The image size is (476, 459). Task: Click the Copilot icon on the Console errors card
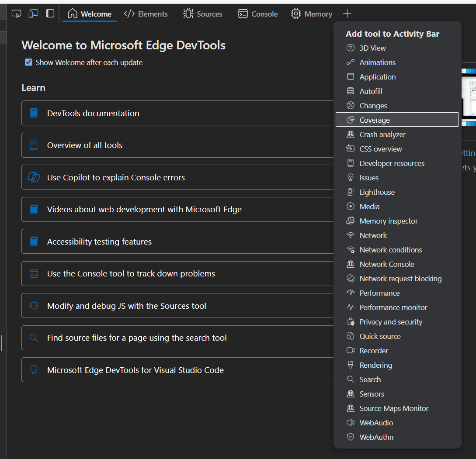pyautogui.click(x=34, y=177)
